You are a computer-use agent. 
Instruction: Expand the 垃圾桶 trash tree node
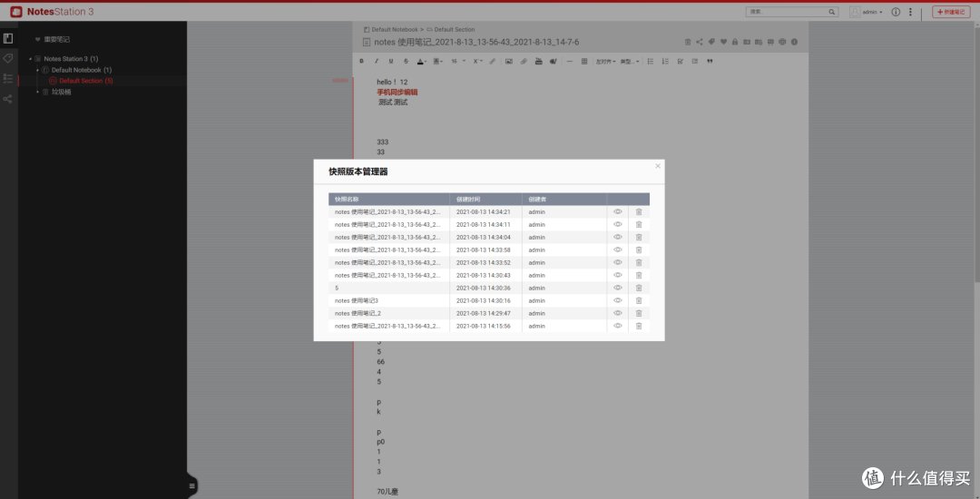tap(37, 92)
